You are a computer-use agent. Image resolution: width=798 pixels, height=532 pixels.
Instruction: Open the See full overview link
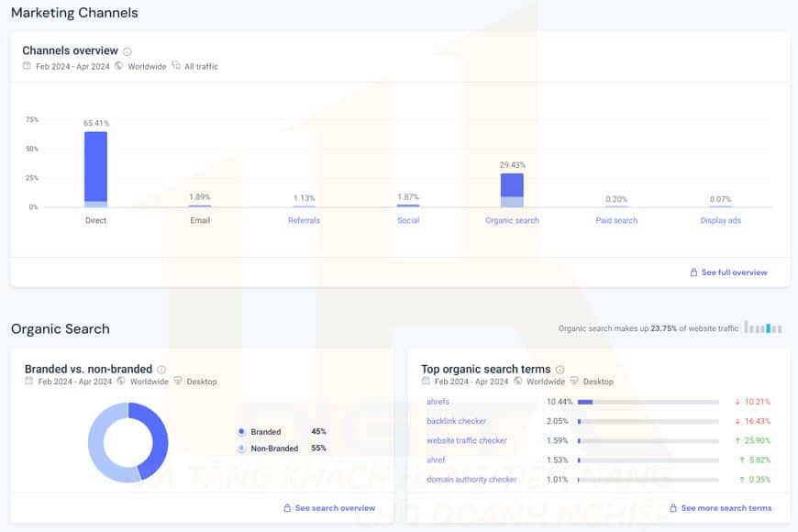(735, 272)
